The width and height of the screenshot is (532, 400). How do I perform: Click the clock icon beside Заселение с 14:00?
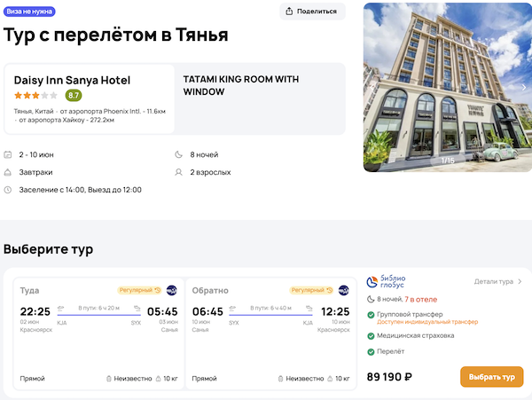click(8, 189)
